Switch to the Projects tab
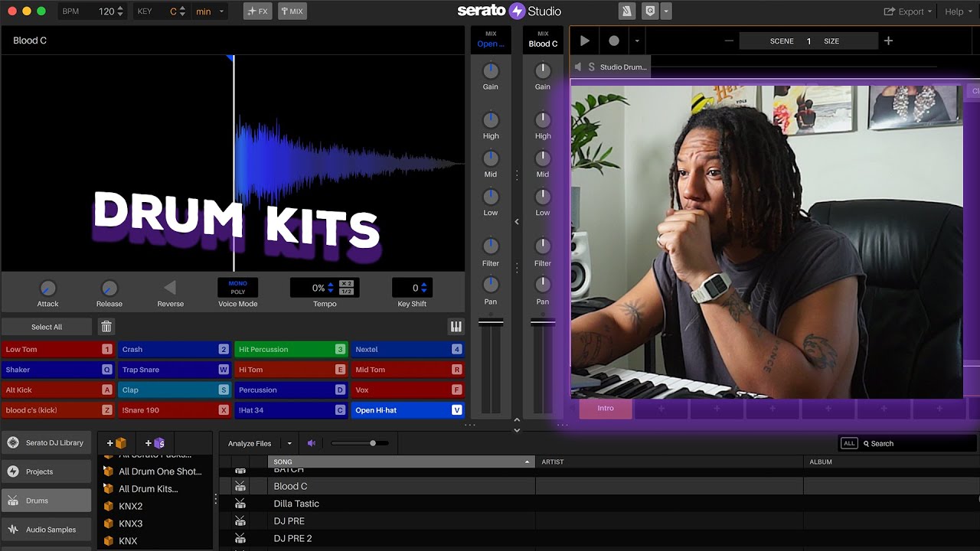The height and width of the screenshot is (551, 980). (x=46, y=472)
